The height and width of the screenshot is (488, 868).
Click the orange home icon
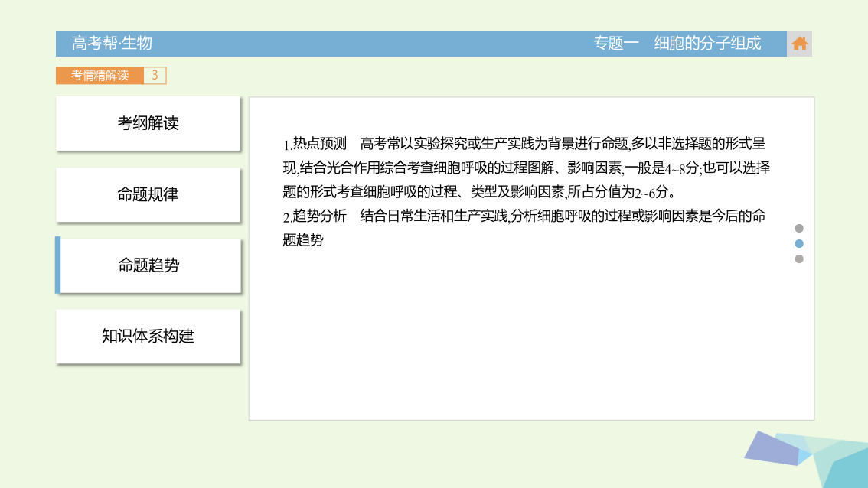[x=799, y=43]
